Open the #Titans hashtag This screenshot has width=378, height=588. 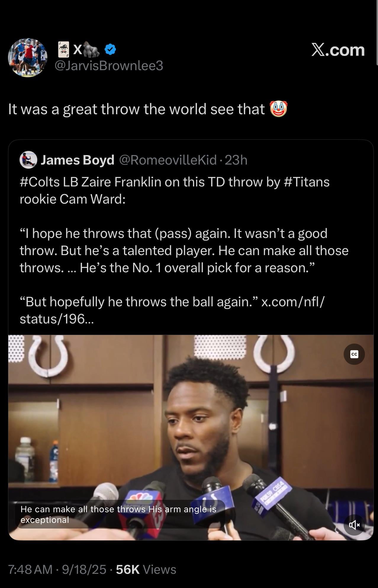(x=306, y=182)
